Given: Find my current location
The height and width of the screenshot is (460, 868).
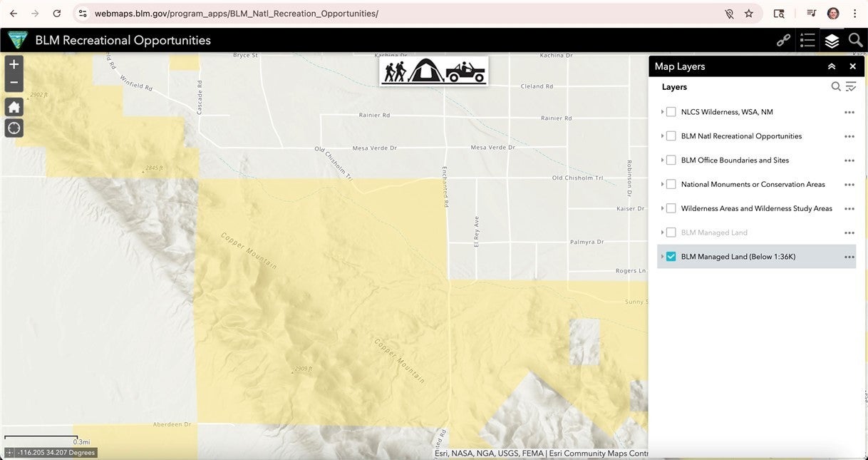Looking at the screenshot, I should click(14, 128).
